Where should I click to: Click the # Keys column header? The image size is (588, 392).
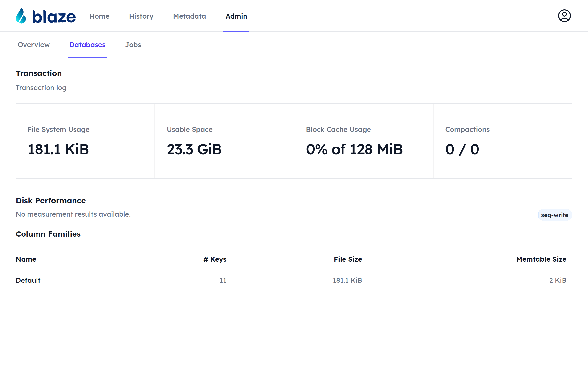(215, 259)
